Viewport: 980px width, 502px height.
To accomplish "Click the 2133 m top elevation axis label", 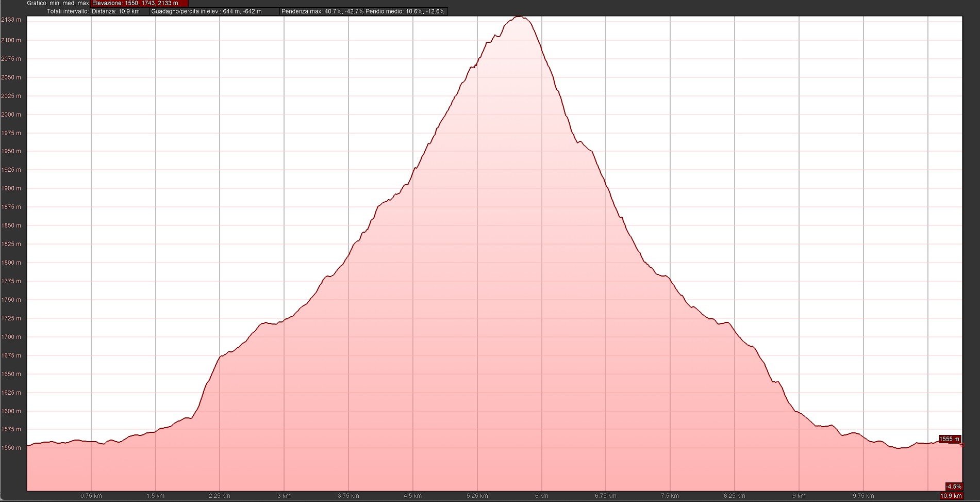I will click(11, 20).
